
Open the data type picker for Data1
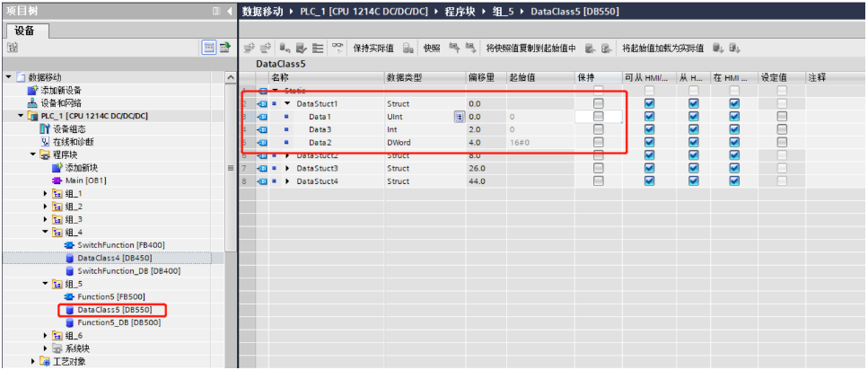point(459,117)
